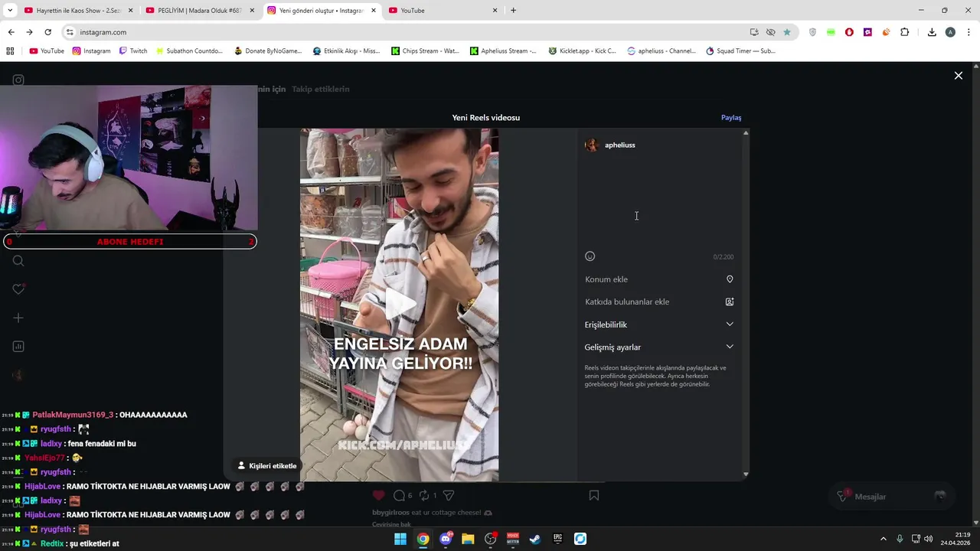Switch to Hayrettin ile Kaos Show tab

click(78, 11)
